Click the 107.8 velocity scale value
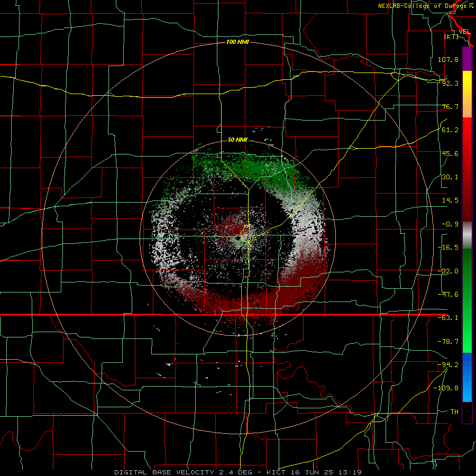Image resolution: width=476 pixels, height=476 pixels. point(448,59)
